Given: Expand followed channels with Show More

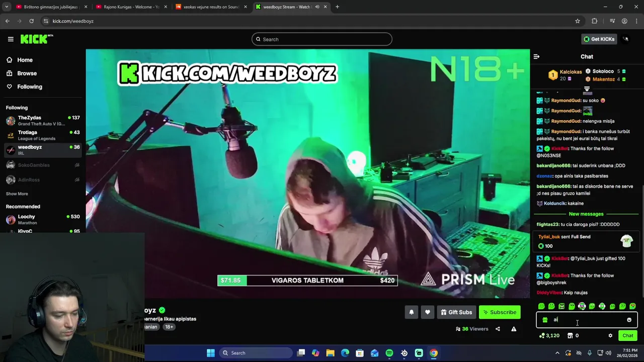Looking at the screenshot, I should tap(17, 194).
